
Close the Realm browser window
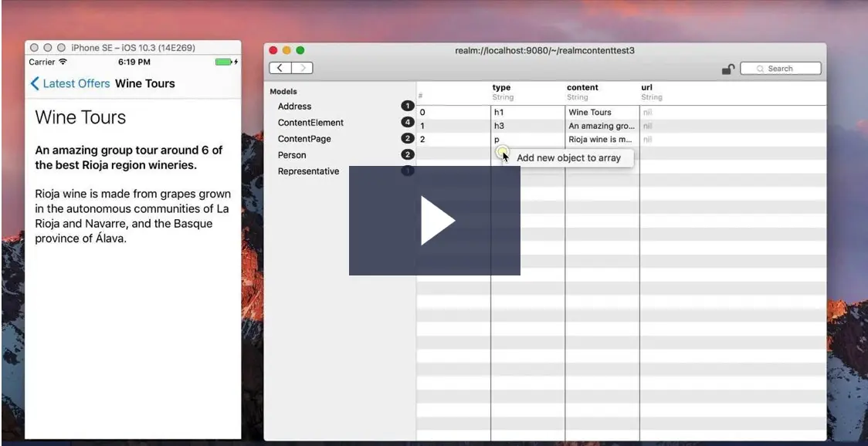point(273,50)
